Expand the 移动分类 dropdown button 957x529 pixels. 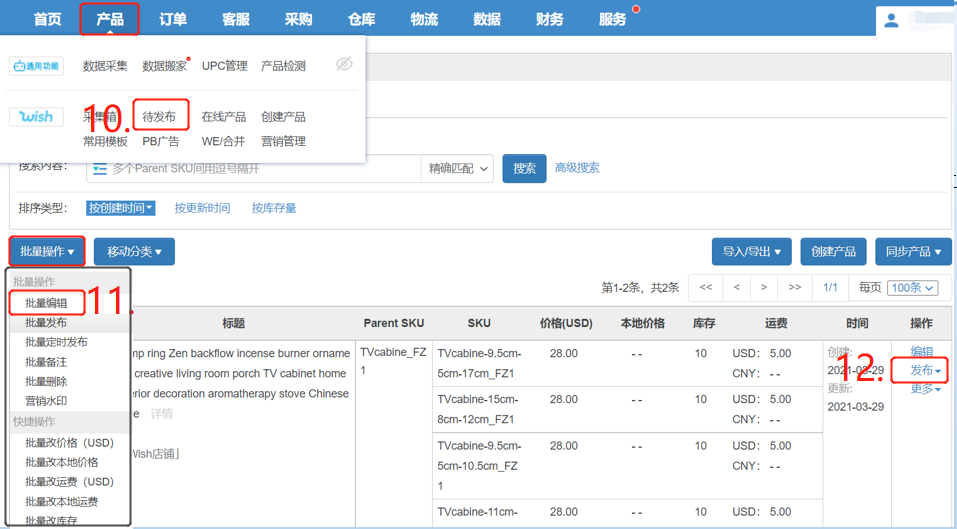(x=134, y=251)
